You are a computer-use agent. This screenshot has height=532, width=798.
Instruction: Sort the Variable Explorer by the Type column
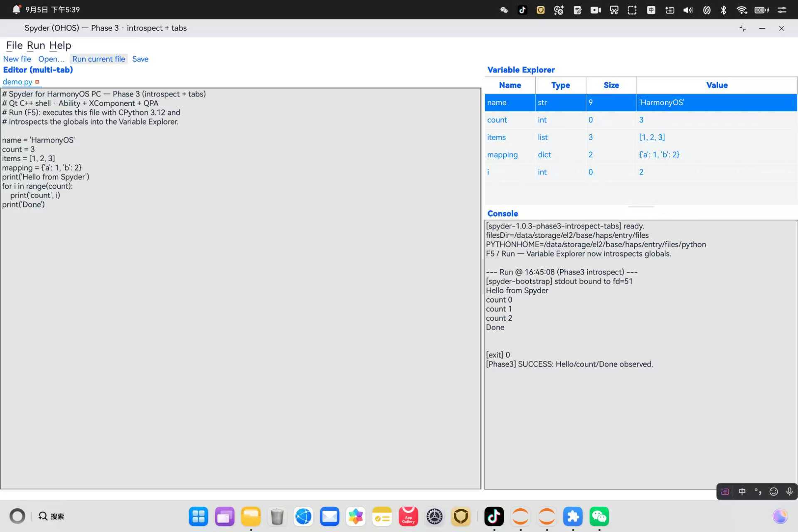[561, 85]
